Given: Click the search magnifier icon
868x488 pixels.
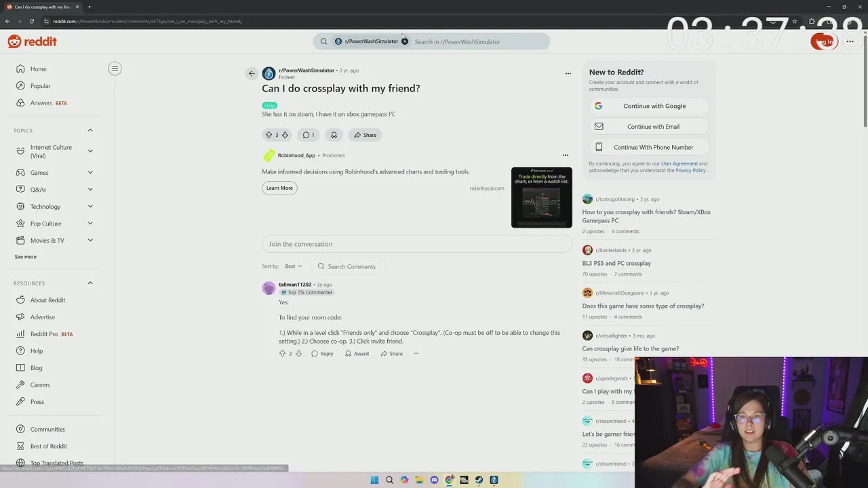Looking at the screenshot, I should (323, 41).
